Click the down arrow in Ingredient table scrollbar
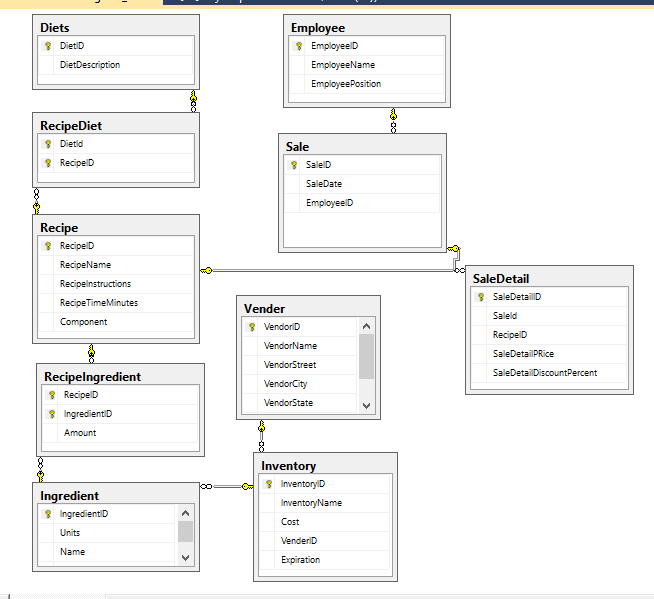 coord(186,558)
